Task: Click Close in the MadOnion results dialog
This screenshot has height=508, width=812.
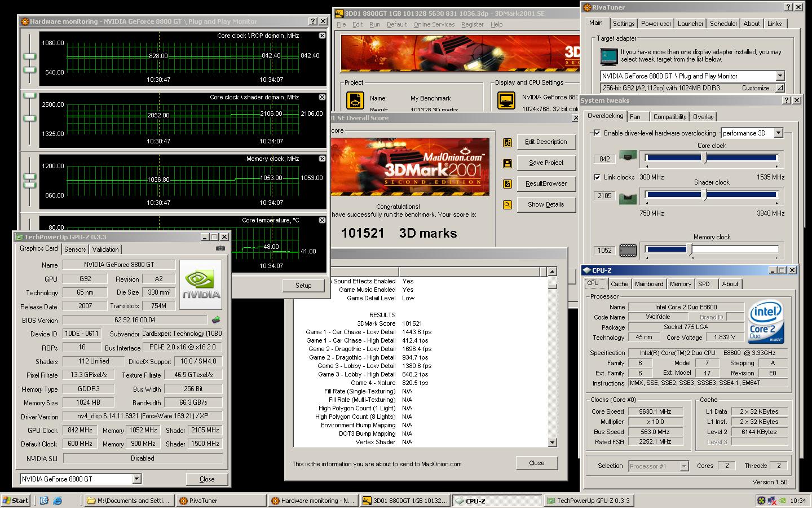Action: (x=537, y=463)
